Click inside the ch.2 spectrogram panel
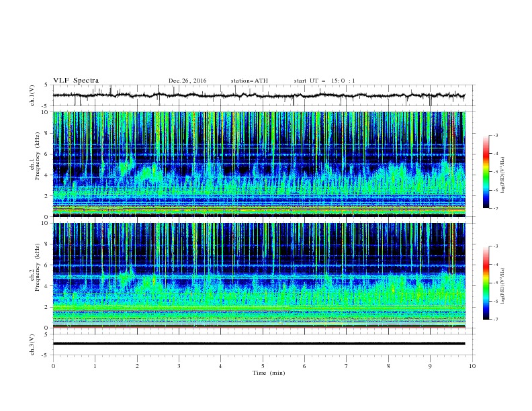This screenshot has height=411, width=532. click(x=259, y=275)
